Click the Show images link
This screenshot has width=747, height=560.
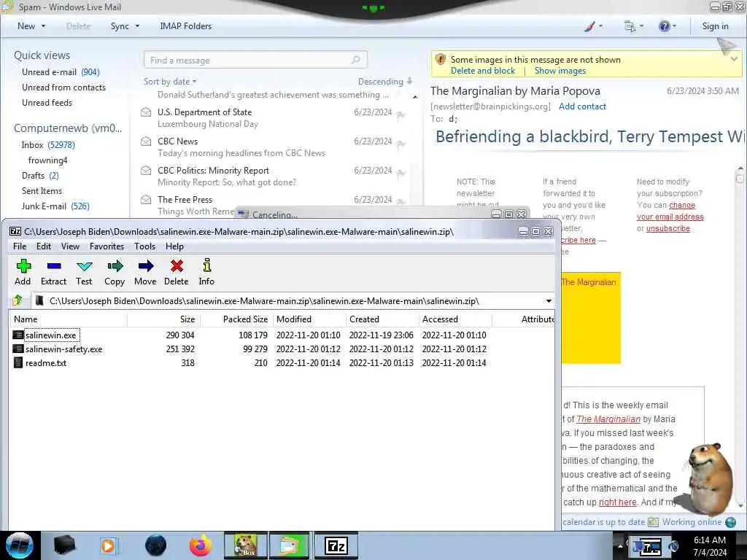[560, 71]
